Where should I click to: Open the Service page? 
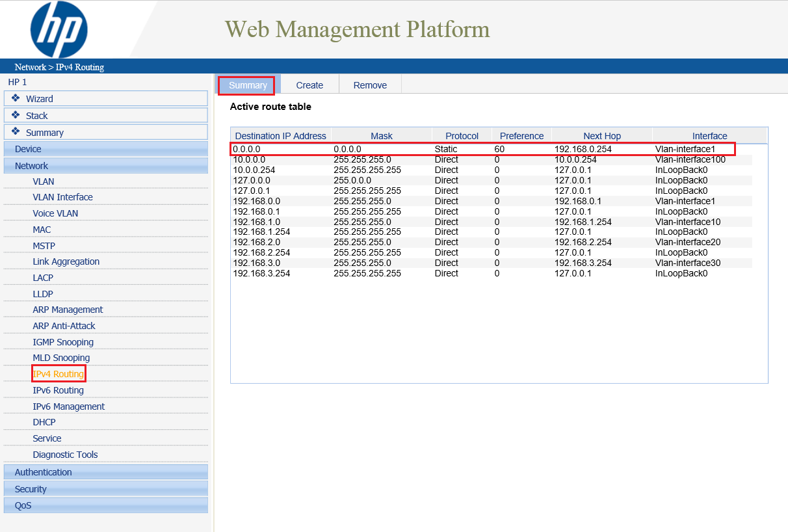[x=47, y=438]
